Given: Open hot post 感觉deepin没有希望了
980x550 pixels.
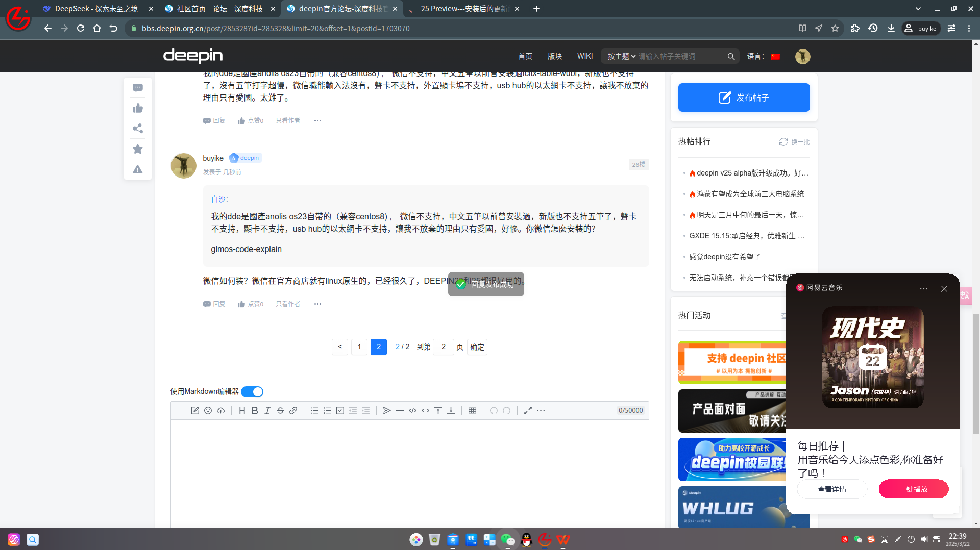Looking at the screenshot, I should [x=725, y=257].
